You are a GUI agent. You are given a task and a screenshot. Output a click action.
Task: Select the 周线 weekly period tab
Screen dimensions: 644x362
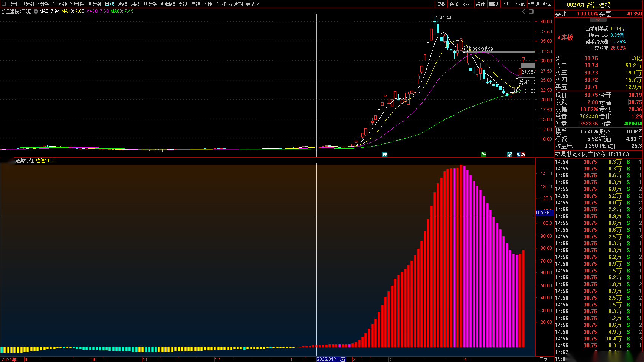122,4
